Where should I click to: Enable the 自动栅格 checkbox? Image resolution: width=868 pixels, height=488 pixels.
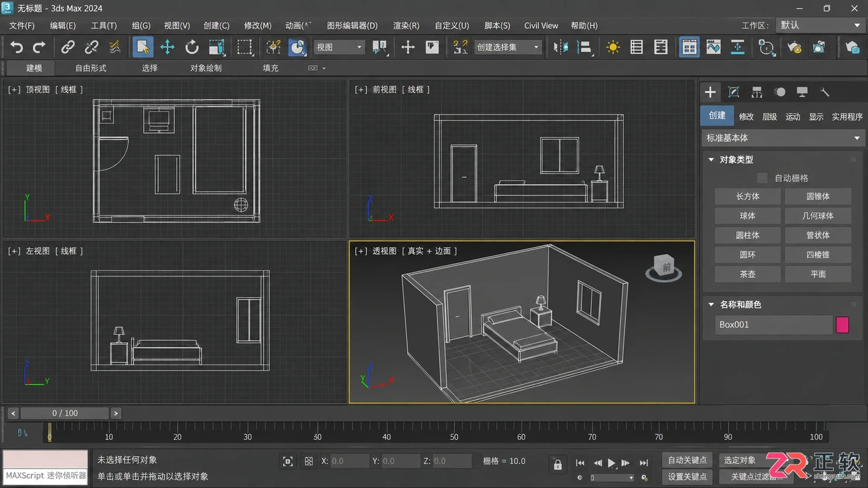[762, 178]
